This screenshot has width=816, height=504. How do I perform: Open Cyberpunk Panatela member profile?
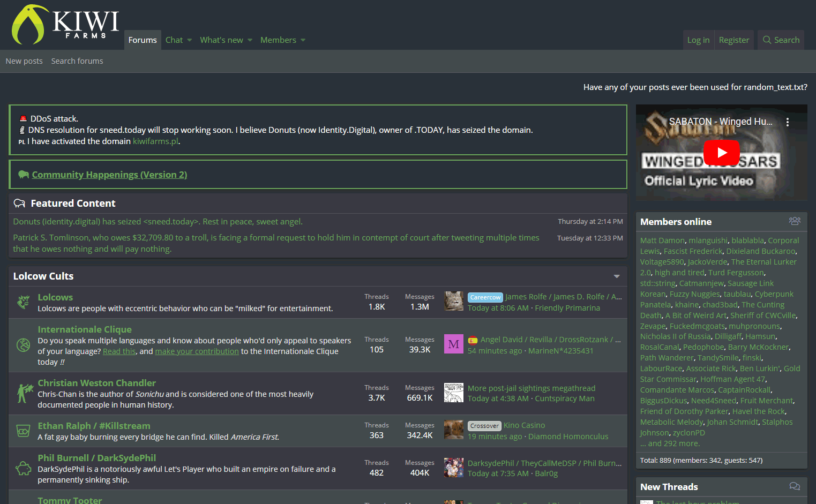717,299
